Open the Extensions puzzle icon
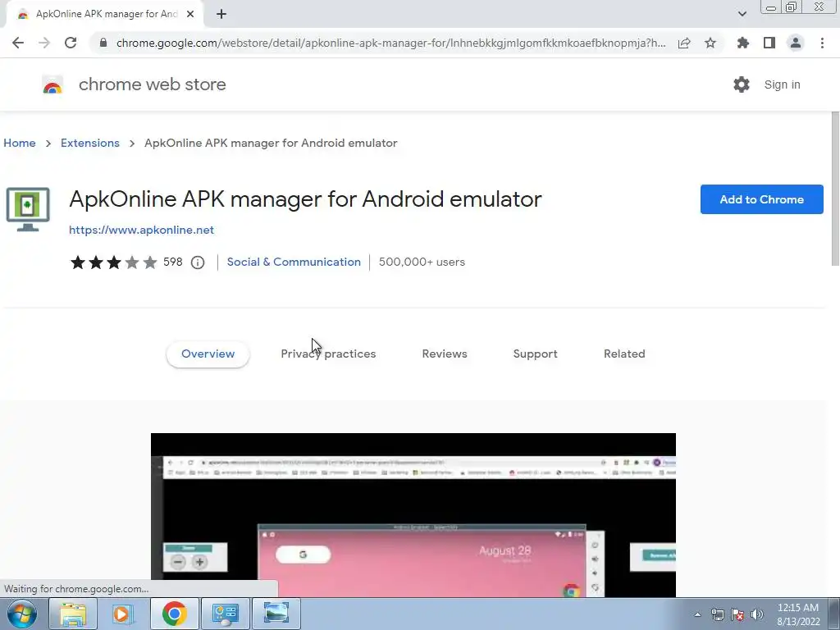Viewport: 840px width, 630px height. coord(743,43)
